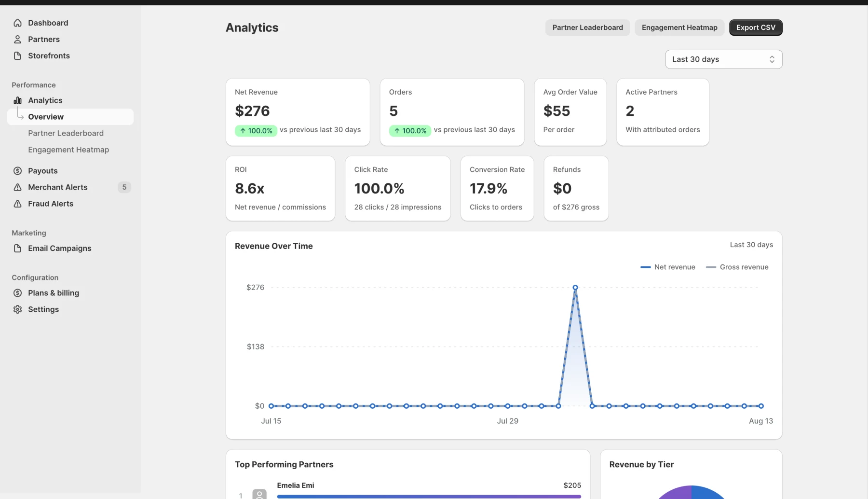Screen dimensions: 868x499
Task: Click the Orders 100.0% increase badge
Action: pos(410,131)
